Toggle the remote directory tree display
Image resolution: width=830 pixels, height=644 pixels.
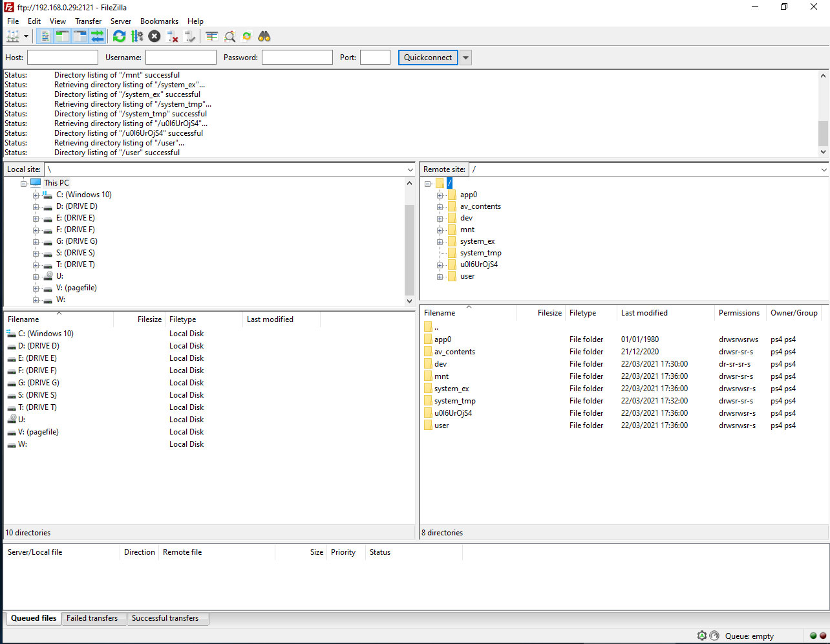[x=80, y=37]
